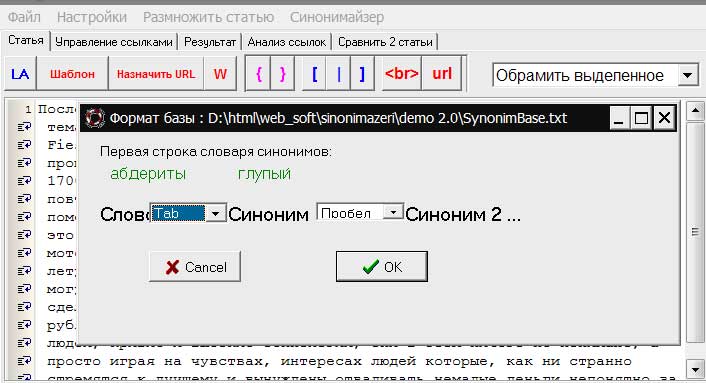Insert opening square bracket
Screen dimensions: 706x383
315,74
